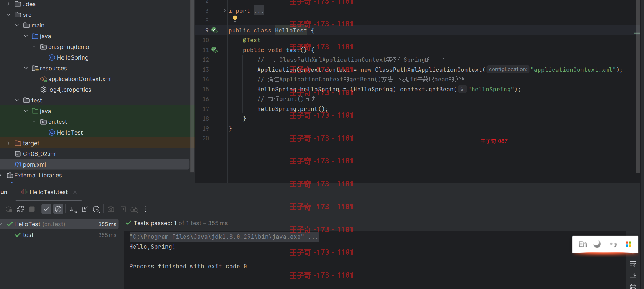
Task: Select HelloTest (cn.test) result row
Action: tap(59, 224)
